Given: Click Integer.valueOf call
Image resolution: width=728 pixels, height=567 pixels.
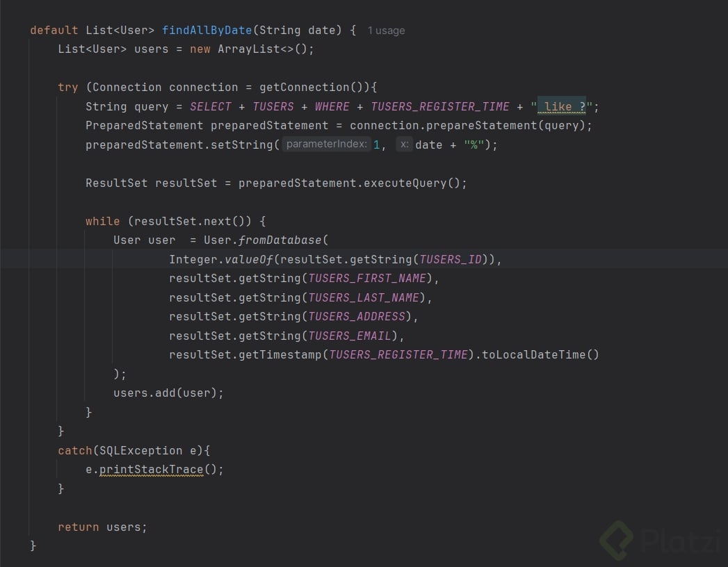Looking at the screenshot, I should (x=220, y=259).
